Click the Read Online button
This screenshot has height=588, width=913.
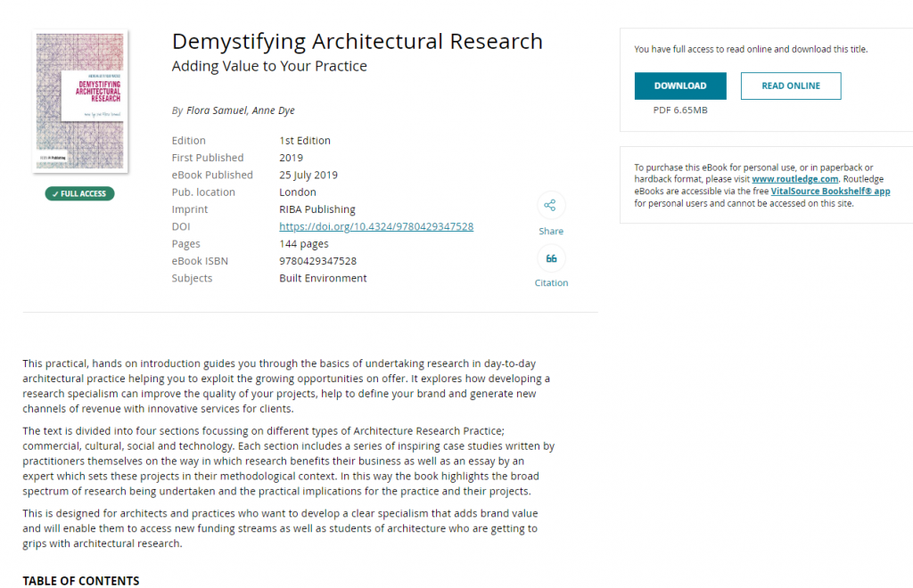[x=790, y=86]
